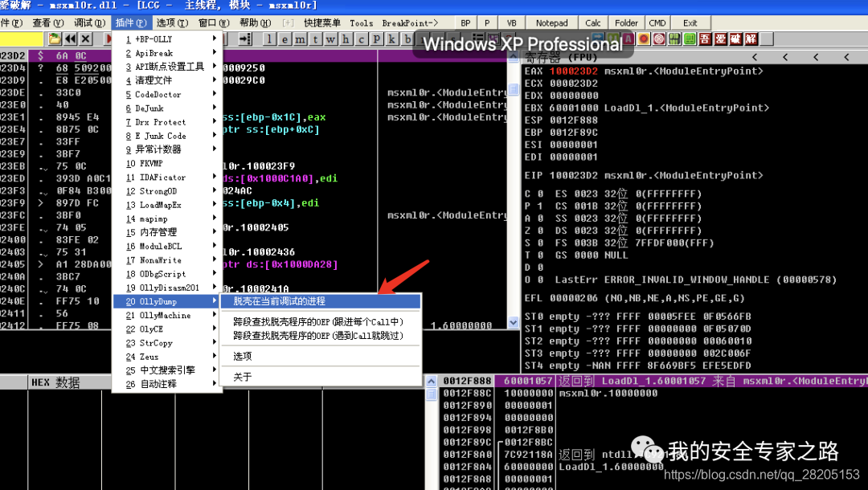Open 关于 in the OllyDump submenu
The height and width of the screenshot is (490, 868).
pyautogui.click(x=321, y=377)
